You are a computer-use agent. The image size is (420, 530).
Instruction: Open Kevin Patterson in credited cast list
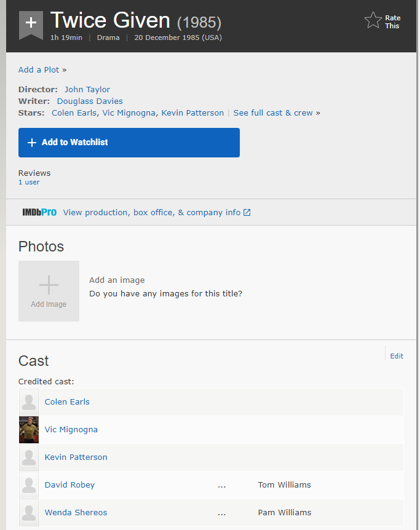tap(76, 457)
